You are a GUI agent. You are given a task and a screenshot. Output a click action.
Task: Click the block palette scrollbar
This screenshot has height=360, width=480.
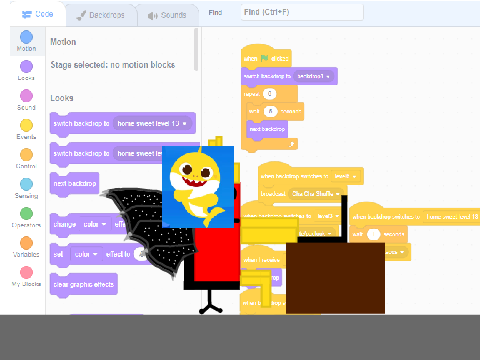click(x=196, y=49)
